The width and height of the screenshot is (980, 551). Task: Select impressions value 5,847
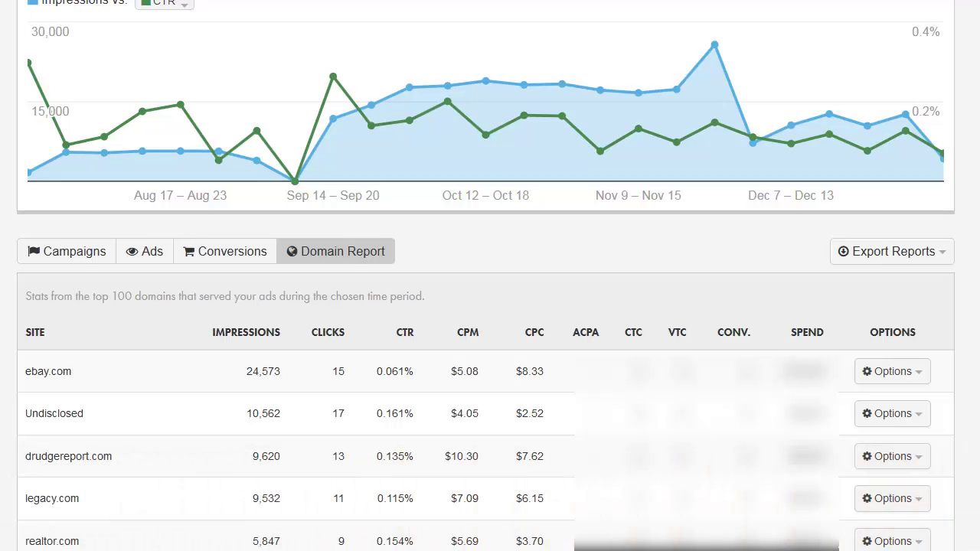click(x=266, y=541)
